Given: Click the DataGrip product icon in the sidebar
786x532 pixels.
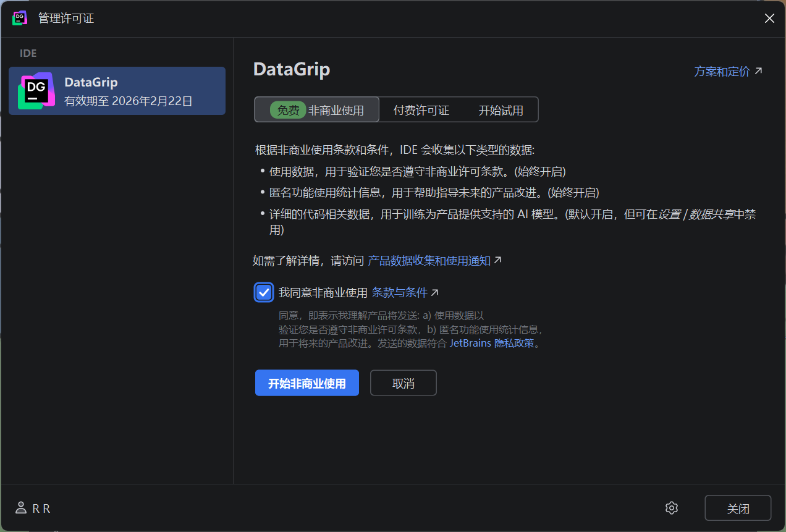Looking at the screenshot, I should point(36,91).
